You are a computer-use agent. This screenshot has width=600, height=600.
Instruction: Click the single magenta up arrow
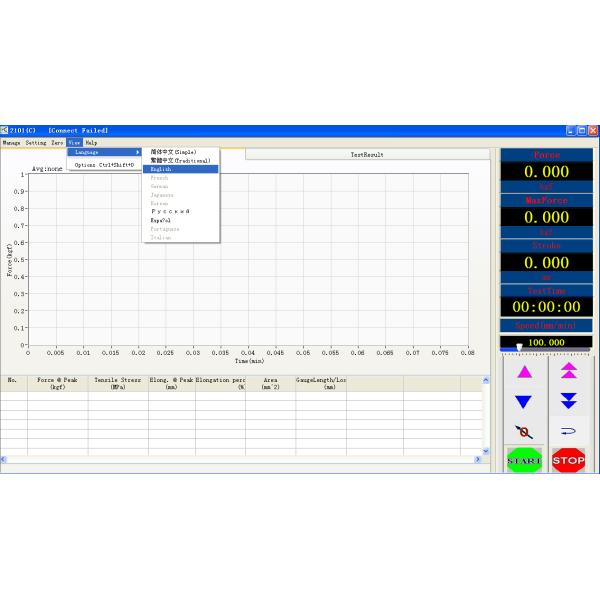[524, 371]
